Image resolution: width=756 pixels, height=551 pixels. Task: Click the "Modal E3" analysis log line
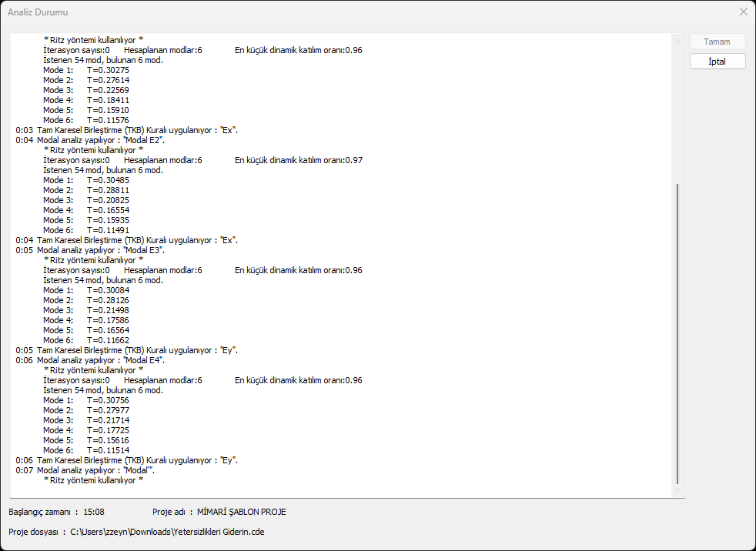coord(101,250)
